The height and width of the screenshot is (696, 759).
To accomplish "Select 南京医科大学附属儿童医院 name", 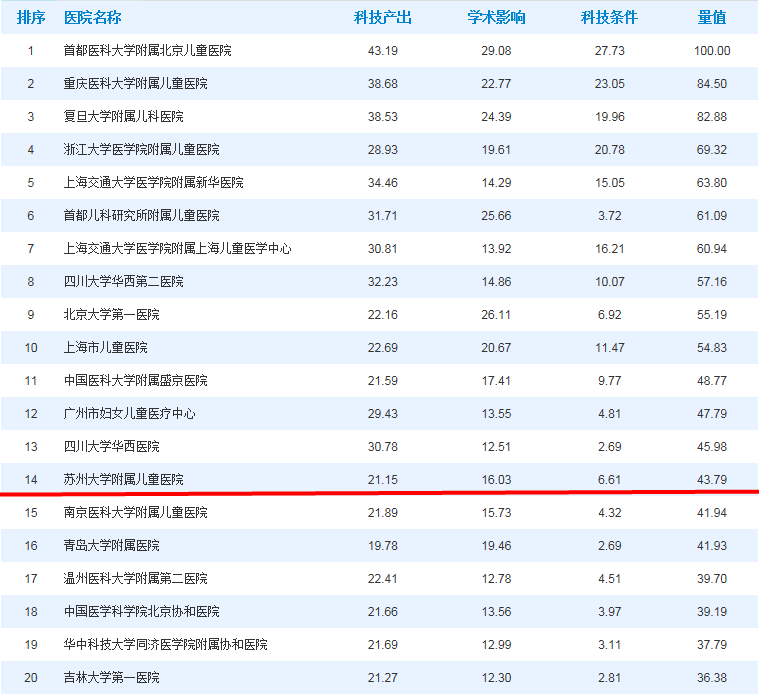I will (136, 513).
